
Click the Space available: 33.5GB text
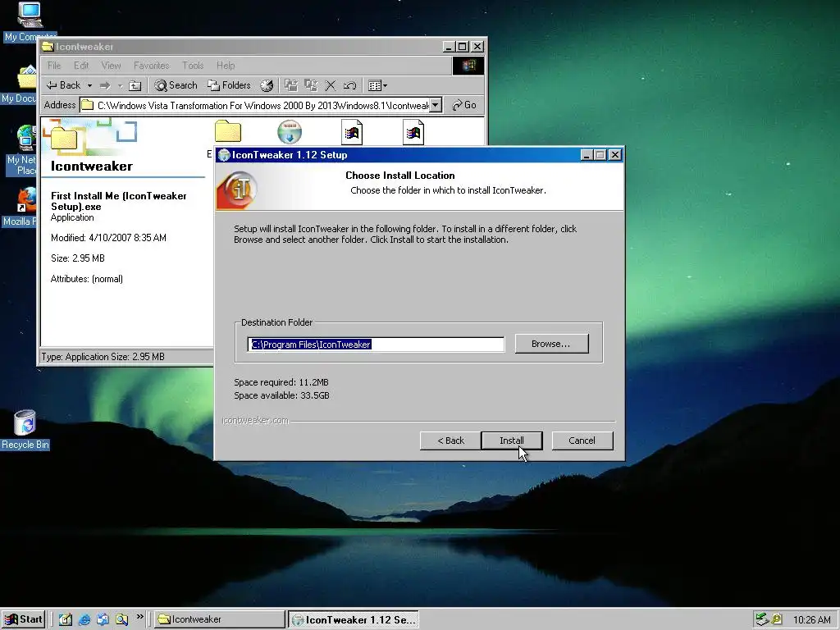point(282,395)
